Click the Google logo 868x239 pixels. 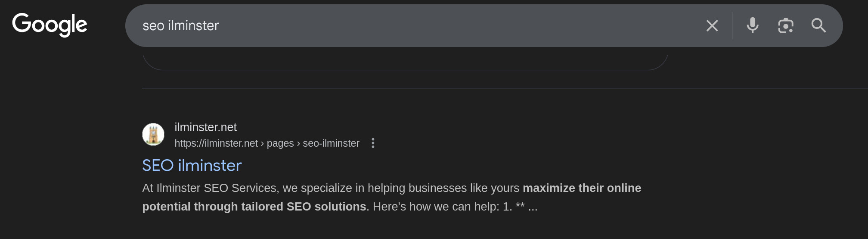50,25
